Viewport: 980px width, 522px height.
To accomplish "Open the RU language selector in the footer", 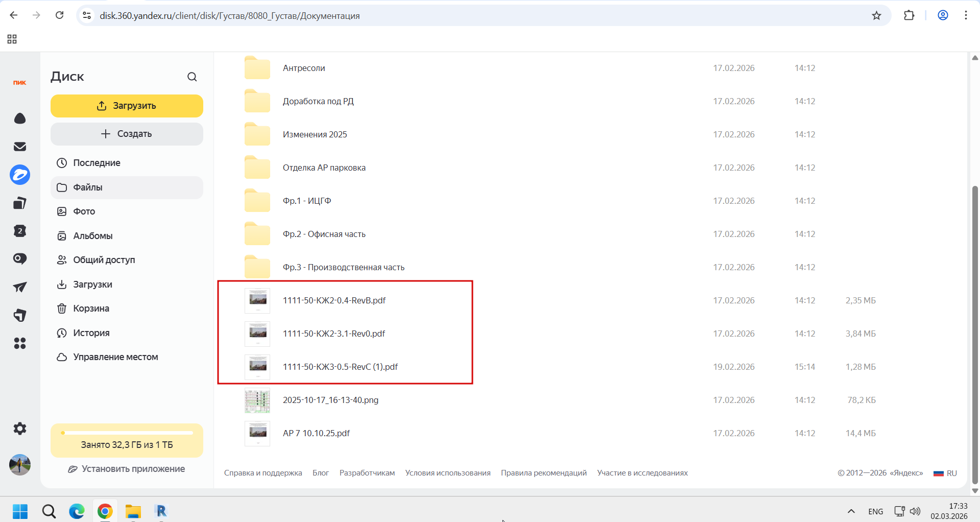I will tap(945, 473).
